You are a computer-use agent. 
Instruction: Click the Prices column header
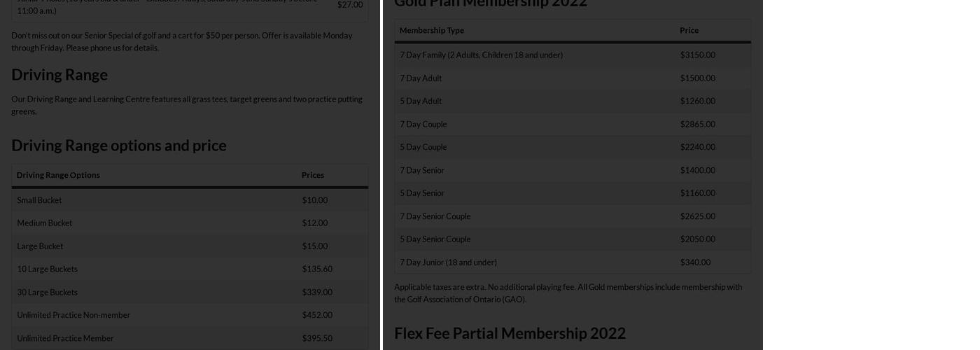313,175
